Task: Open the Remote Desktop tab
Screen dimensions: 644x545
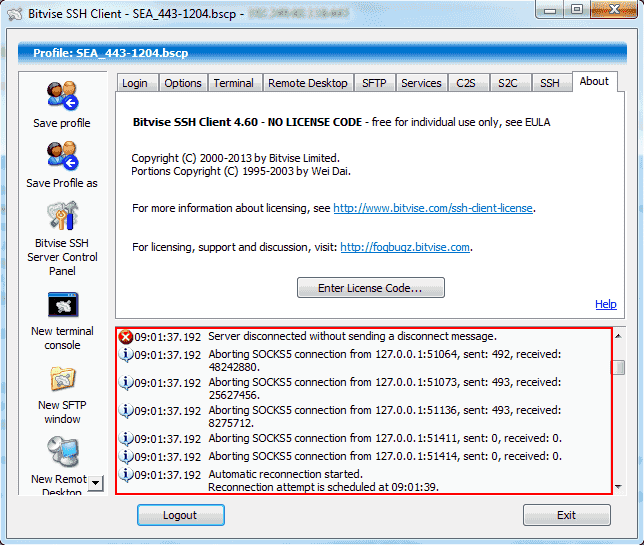Action: [308, 83]
